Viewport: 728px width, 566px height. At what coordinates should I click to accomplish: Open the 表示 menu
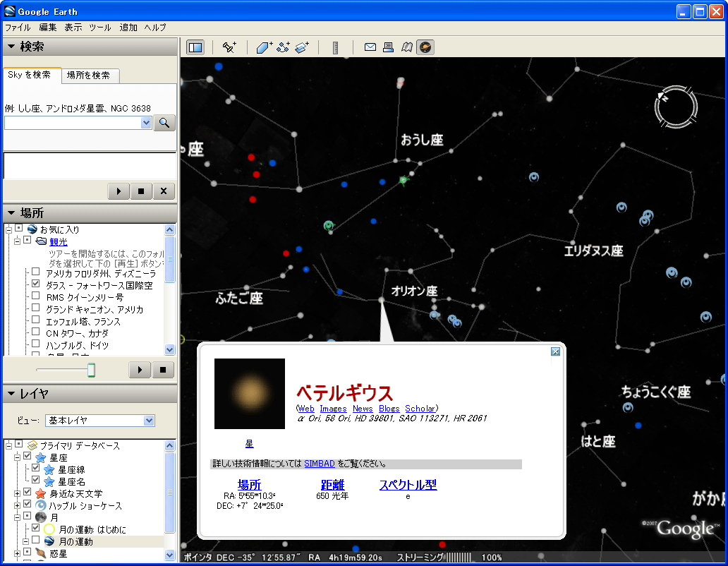pos(73,28)
